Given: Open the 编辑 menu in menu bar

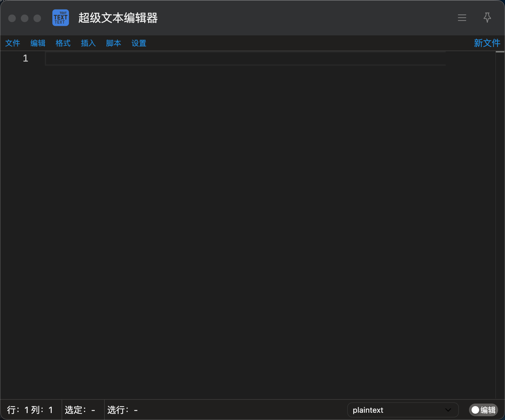Looking at the screenshot, I should point(38,43).
